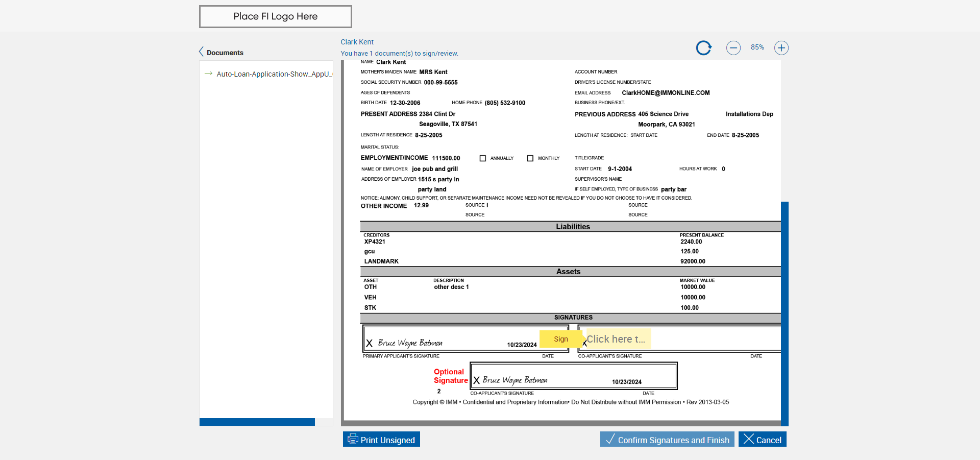
Task: Click the checkmark icon on Confirm Signatures
Action: click(610, 439)
